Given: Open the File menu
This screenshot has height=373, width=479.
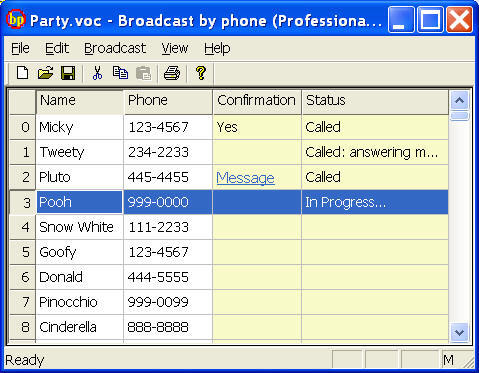Looking at the screenshot, I should coord(20,48).
